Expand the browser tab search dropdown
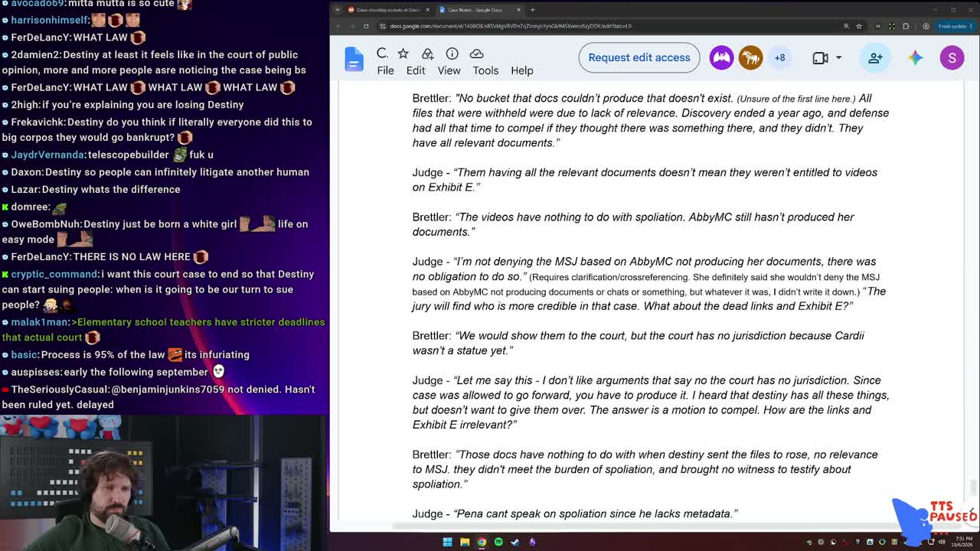The image size is (980, 551). (x=337, y=10)
